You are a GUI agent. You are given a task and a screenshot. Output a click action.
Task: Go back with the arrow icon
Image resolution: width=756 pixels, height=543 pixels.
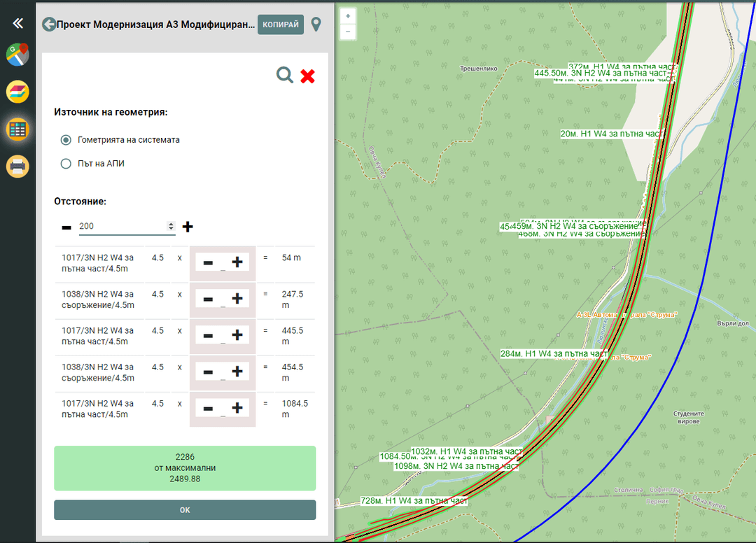(x=49, y=24)
